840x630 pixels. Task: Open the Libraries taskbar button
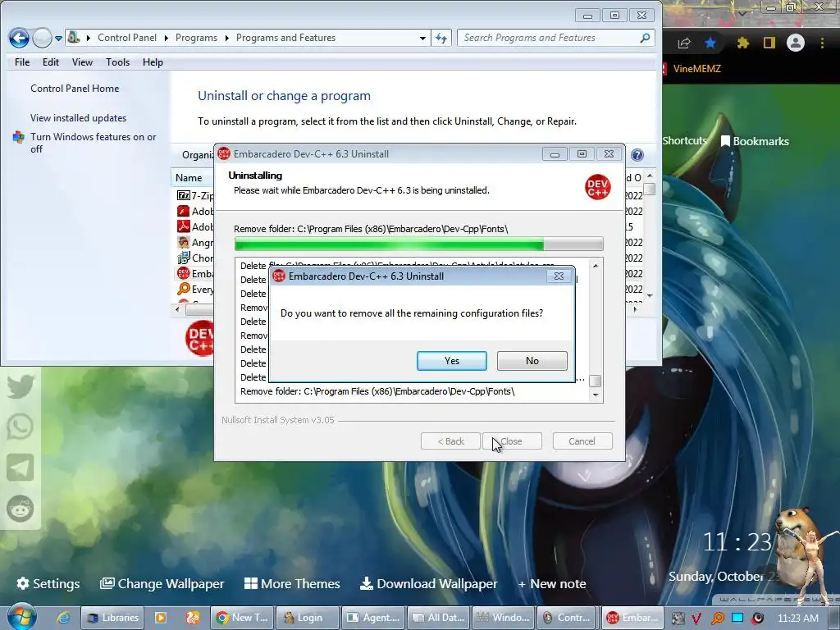click(x=112, y=618)
